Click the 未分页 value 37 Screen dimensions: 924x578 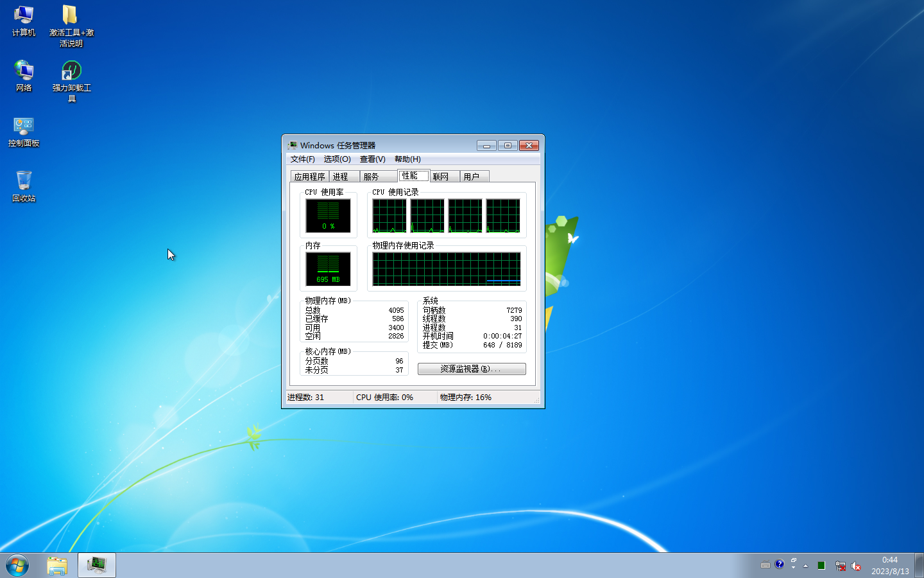click(x=399, y=370)
